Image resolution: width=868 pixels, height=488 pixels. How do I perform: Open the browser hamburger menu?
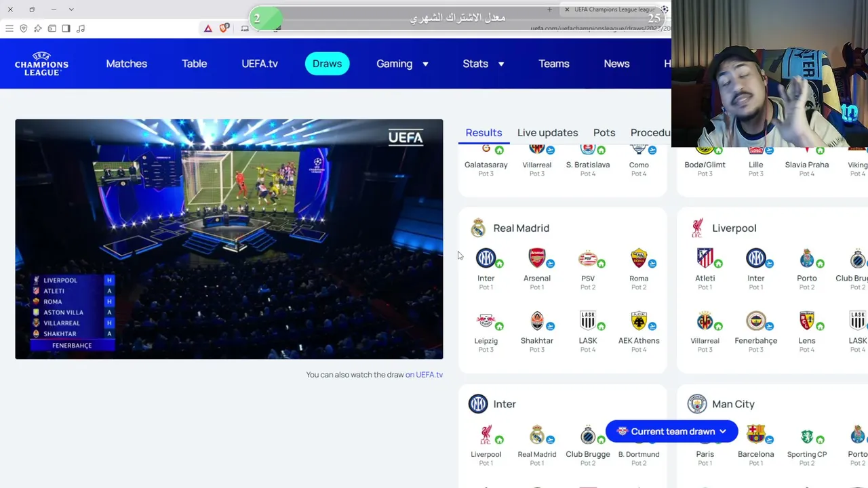point(9,28)
